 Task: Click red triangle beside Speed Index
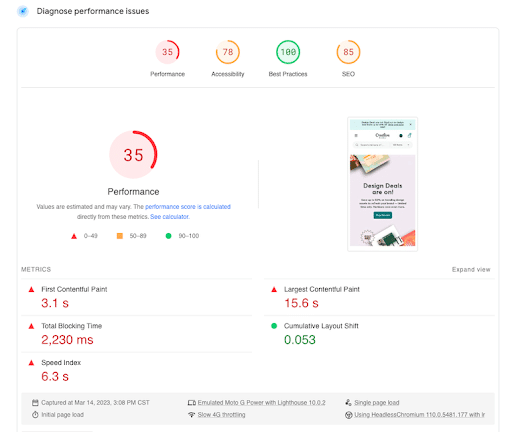(31, 363)
